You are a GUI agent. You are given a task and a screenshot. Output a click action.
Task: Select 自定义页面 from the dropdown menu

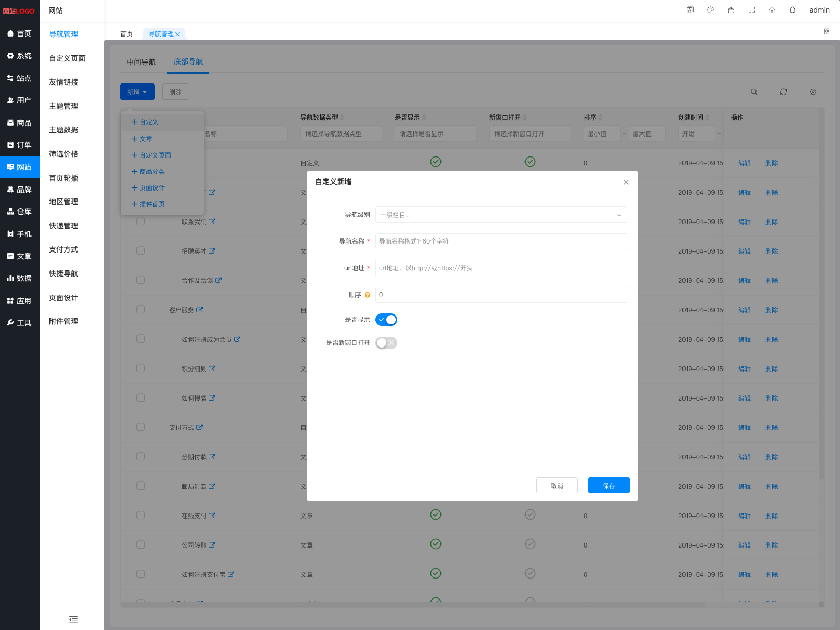pyautogui.click(x=155, y=155)
